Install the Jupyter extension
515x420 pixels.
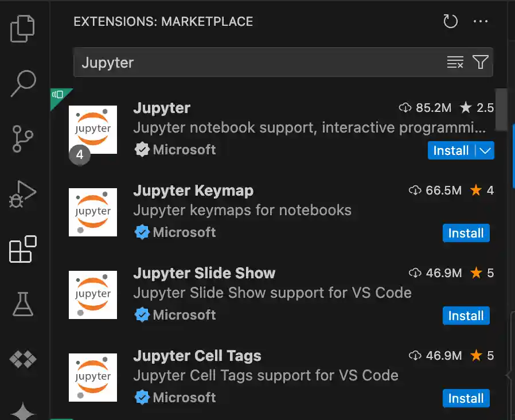451,150
